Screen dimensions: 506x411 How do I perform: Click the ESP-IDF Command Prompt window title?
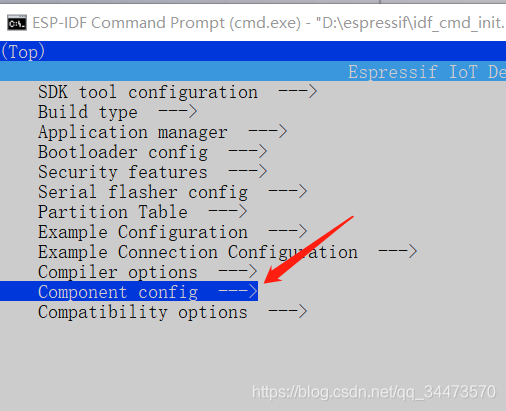268,23
